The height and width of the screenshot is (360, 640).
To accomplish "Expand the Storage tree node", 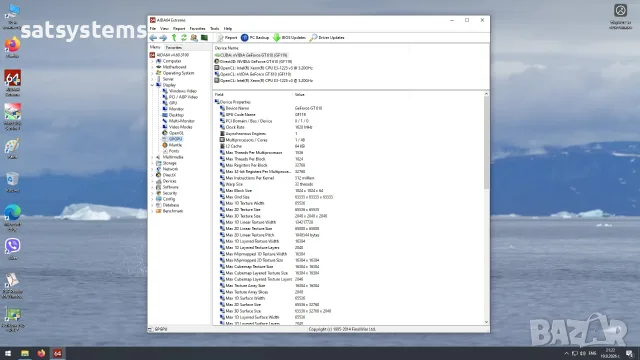I will click(x=153, y=163).
